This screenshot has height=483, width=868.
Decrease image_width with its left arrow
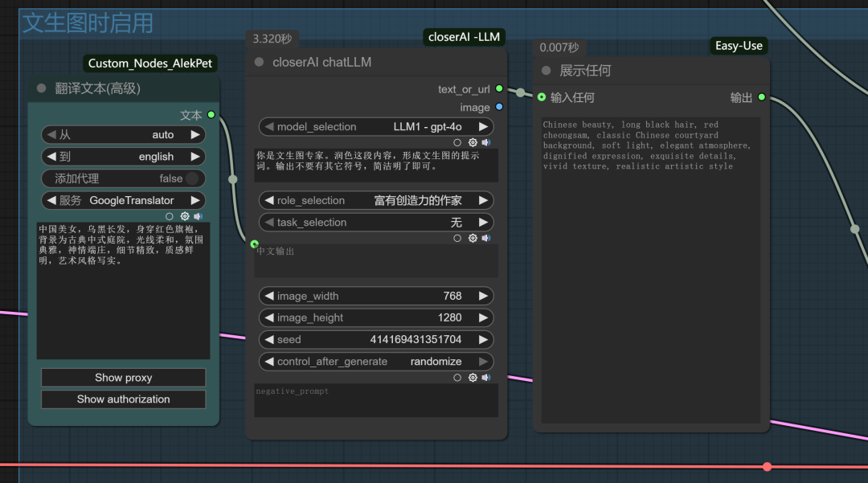pos(269,296)
